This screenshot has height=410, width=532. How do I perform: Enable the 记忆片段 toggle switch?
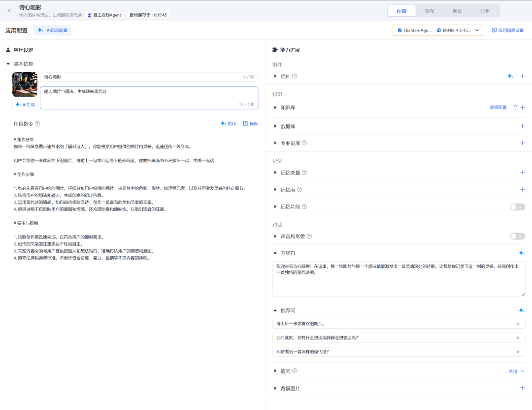point(517,207)
